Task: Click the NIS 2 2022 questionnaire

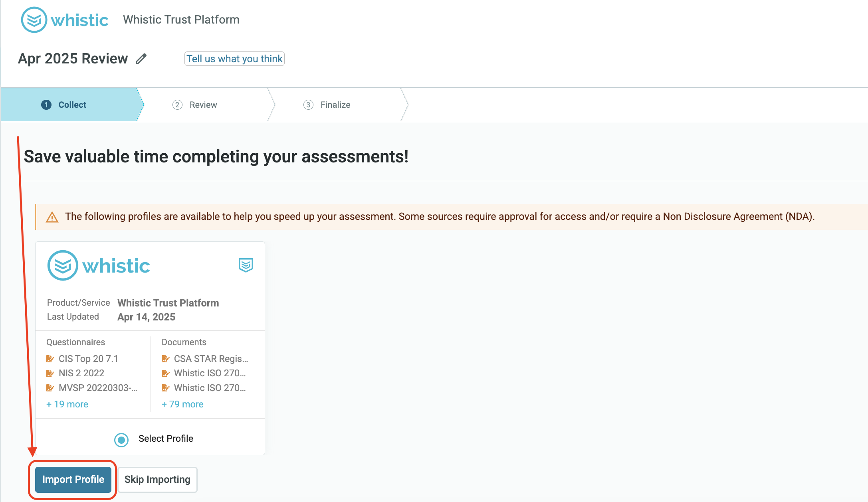Action: (81, 373)
